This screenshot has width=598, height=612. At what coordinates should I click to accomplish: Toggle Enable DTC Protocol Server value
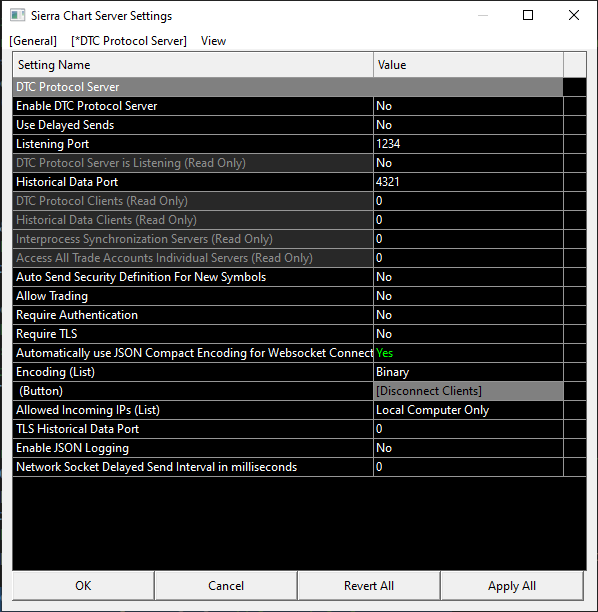point(468,106)
